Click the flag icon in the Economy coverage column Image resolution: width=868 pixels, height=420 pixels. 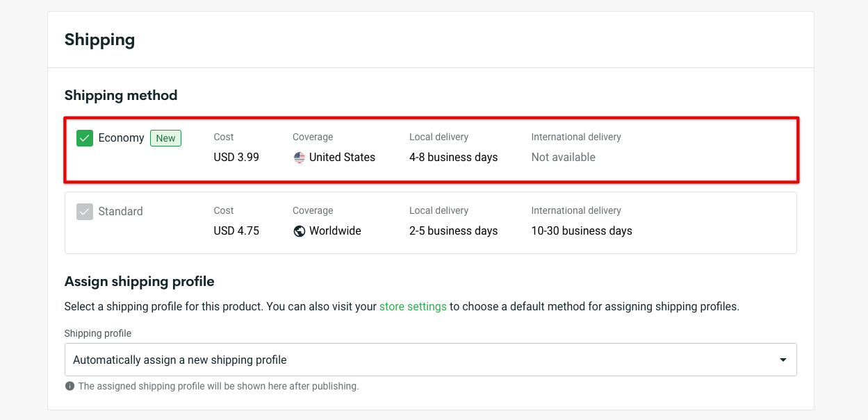[299, 157]
